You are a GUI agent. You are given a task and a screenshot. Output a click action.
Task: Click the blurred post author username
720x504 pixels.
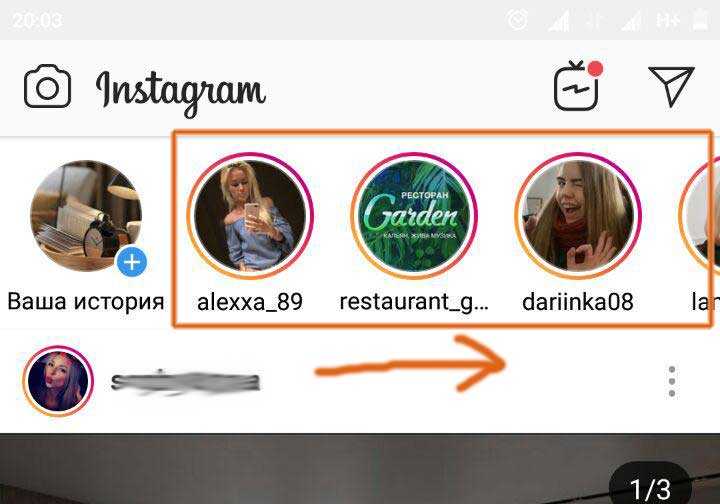(186, 382)
